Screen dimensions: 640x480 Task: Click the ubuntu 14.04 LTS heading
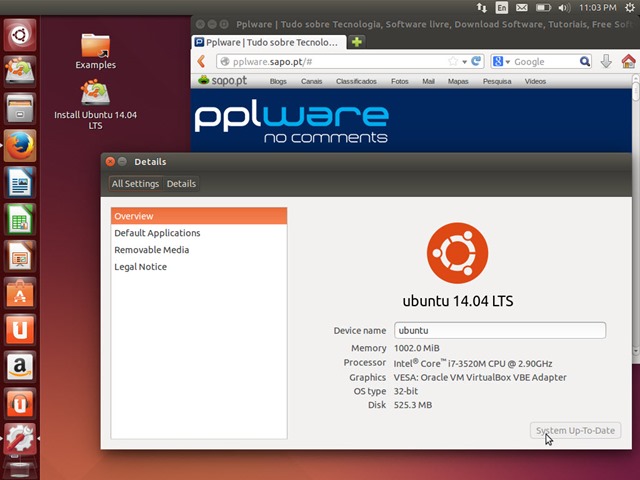pos(458,301)
